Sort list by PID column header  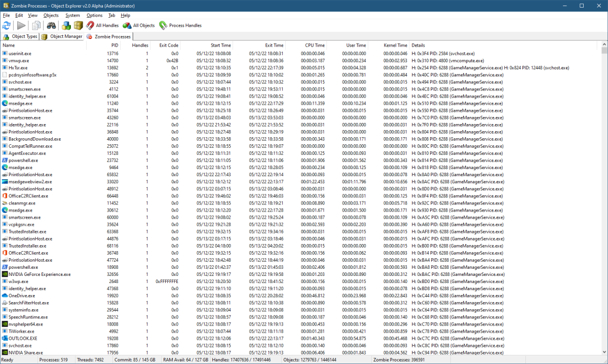pyautogui.click(x=115, y=45)
